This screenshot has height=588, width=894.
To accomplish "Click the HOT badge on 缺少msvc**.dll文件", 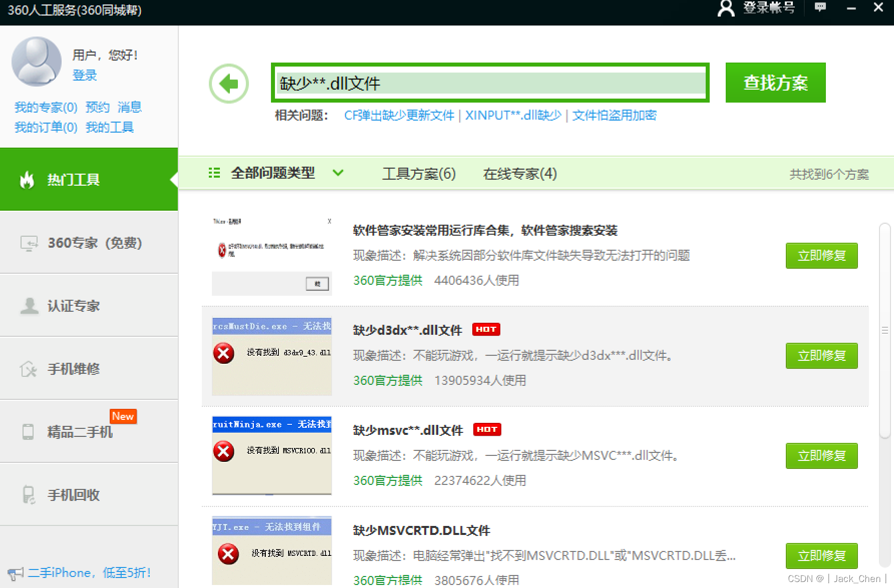I will point(487,429).
